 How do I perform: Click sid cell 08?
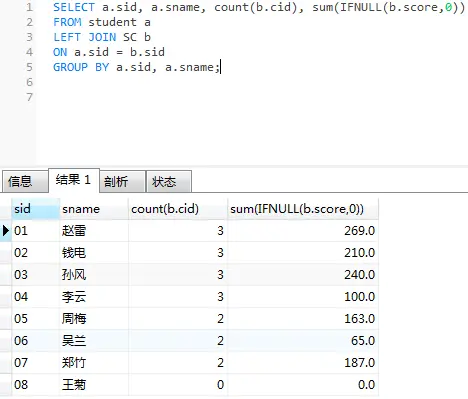click(36, 385)
